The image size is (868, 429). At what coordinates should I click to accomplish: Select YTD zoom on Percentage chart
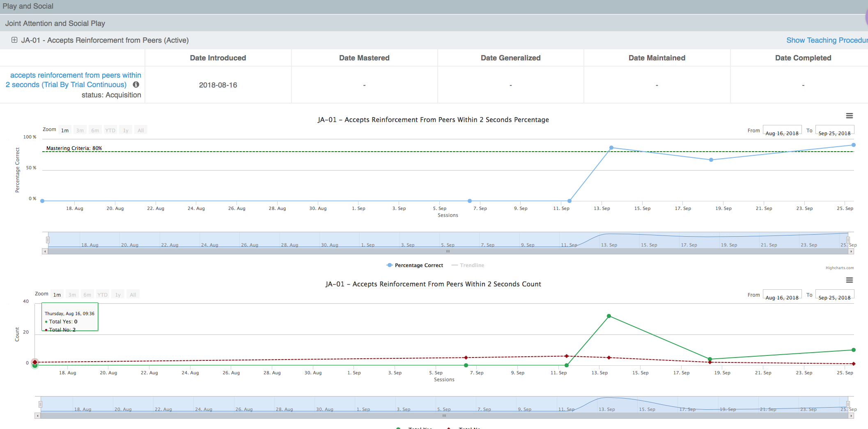click(110, 130)
